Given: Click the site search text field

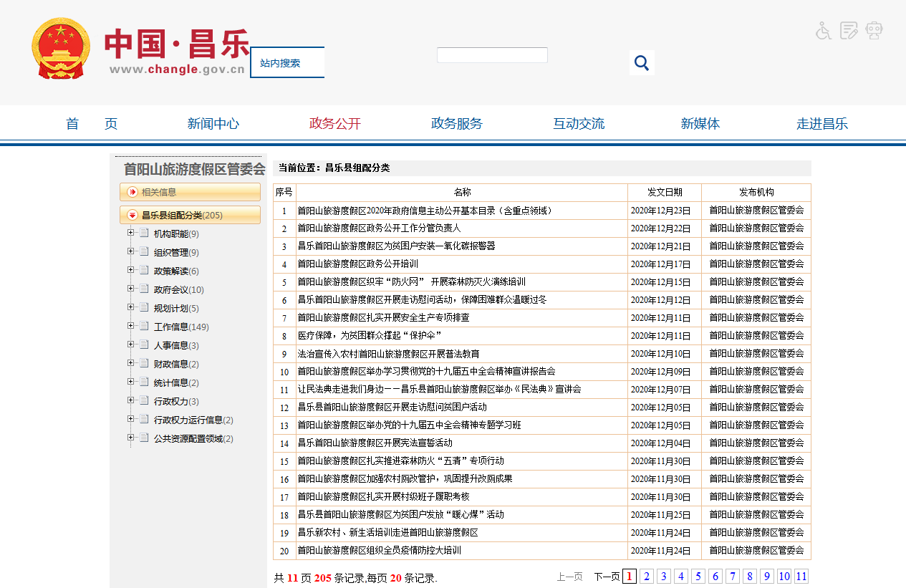Looking at the screenshot, I should pos(492,55).
